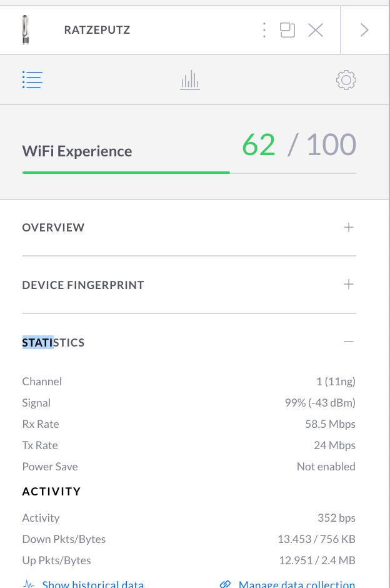Click the Show historical data link
Image resolution: width=390 pixels, height=588 pixels.
click(92, 584)
